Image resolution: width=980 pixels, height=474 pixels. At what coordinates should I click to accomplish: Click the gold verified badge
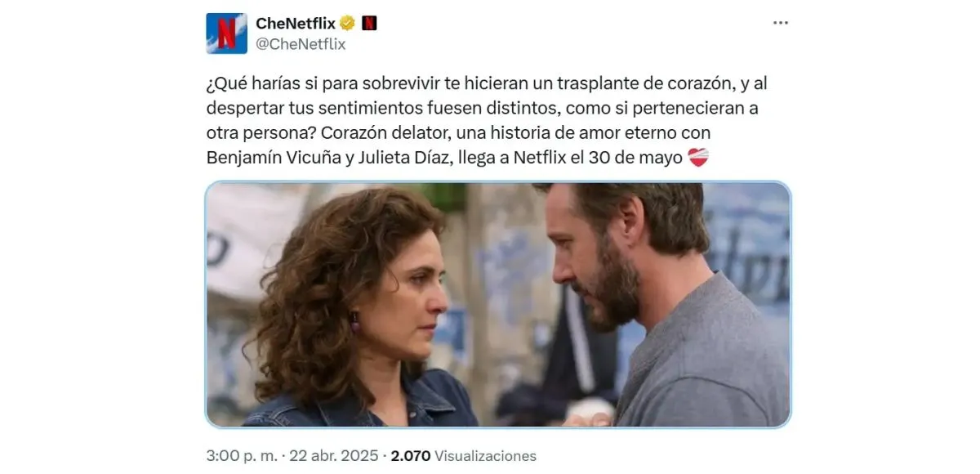tap(347, 23)
